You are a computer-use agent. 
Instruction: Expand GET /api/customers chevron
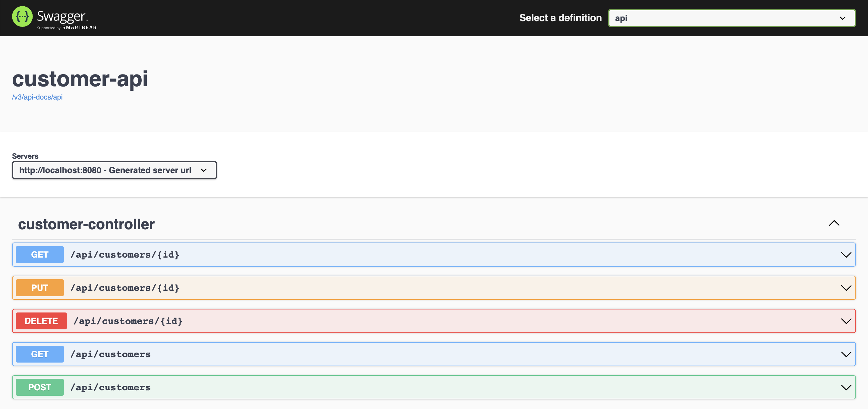point(846,354)
